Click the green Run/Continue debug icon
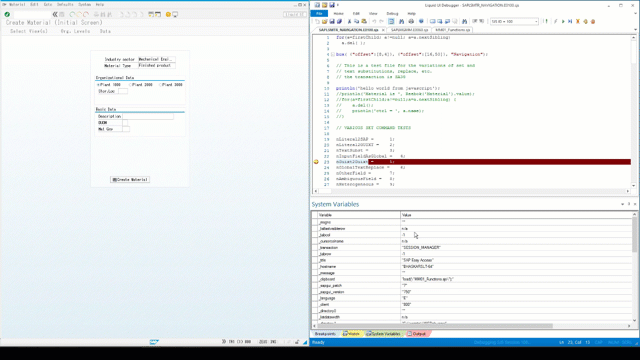The width and height of the screenshot is (640, 360). point(563,21)
